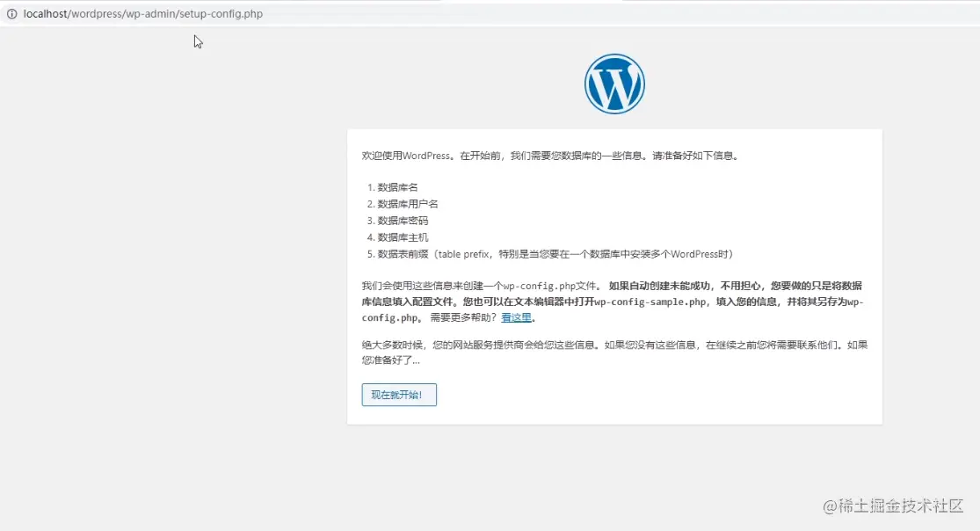The image size is (980, 531).
Task: Click the 现在就开始! button
Action: (399, 395)
